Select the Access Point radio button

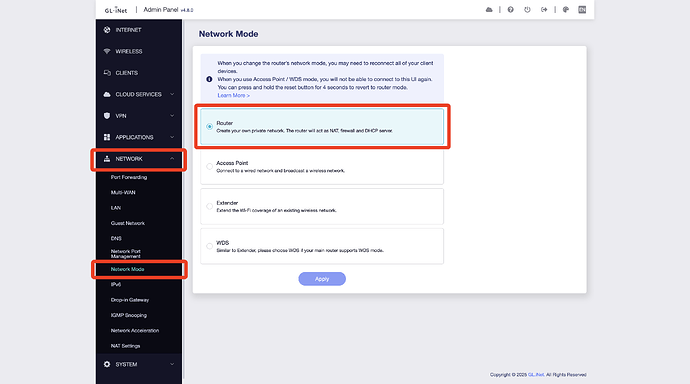209,166
